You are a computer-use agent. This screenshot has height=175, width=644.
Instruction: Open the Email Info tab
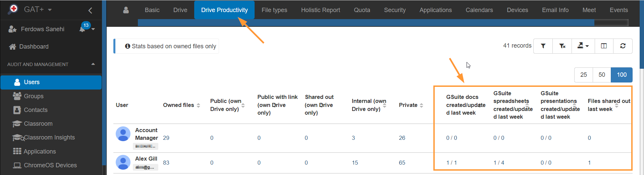pos(555,10)
